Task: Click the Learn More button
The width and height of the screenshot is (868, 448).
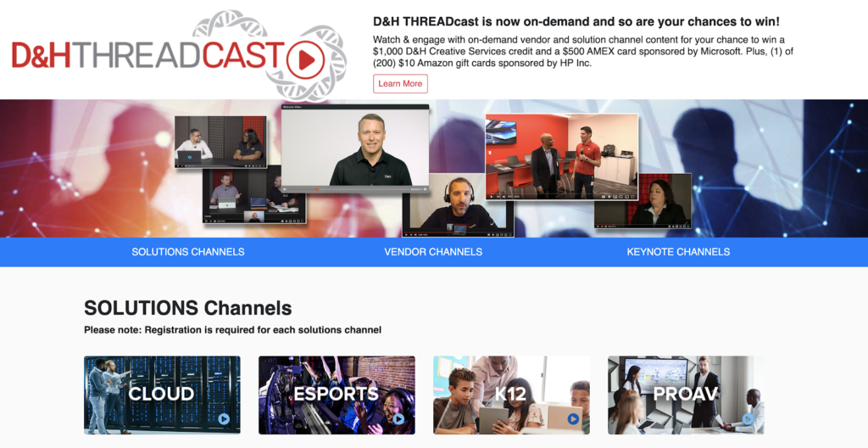Action: (x=400, y=84)
